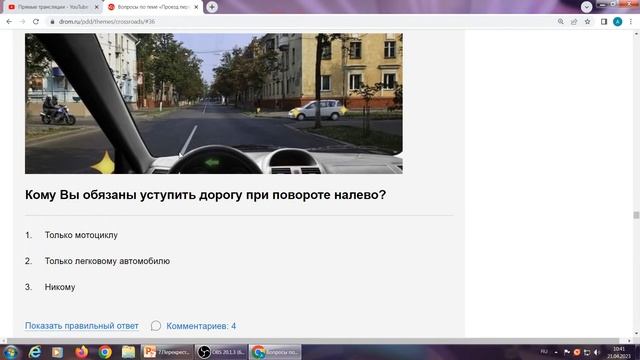Open the Windows Start menu

click(x=10, y=352)
